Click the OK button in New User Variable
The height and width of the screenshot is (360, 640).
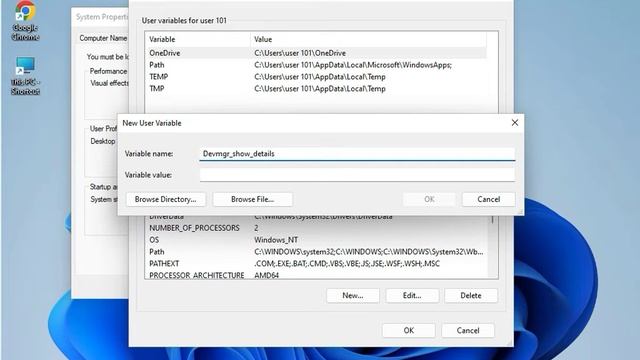click(x=429, y=199)
